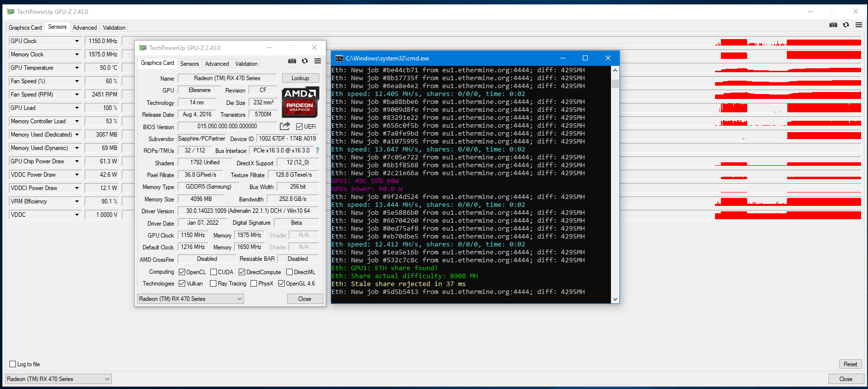Open the GPU Clock sensor dropdown
Viewport: 868px width, 389px height.
click(x=77, y=41)
